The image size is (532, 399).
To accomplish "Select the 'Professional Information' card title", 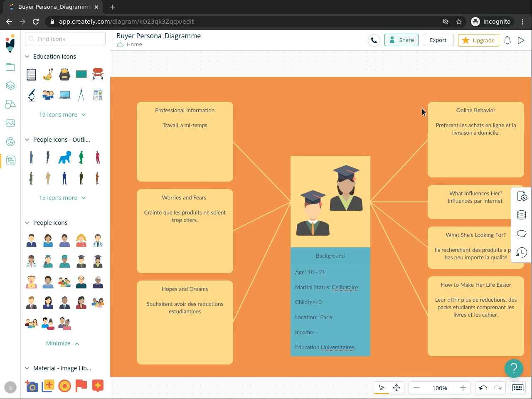I will coord(185,110).
